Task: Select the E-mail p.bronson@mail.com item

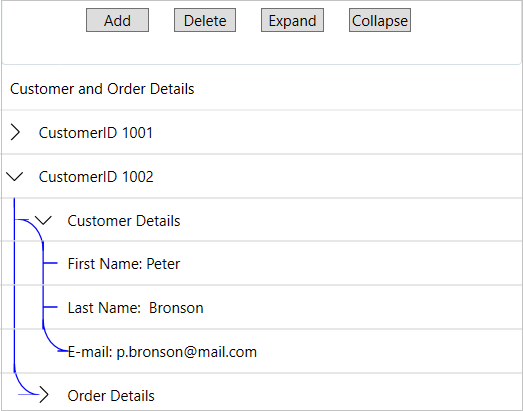Action: [x=162, y=352]
